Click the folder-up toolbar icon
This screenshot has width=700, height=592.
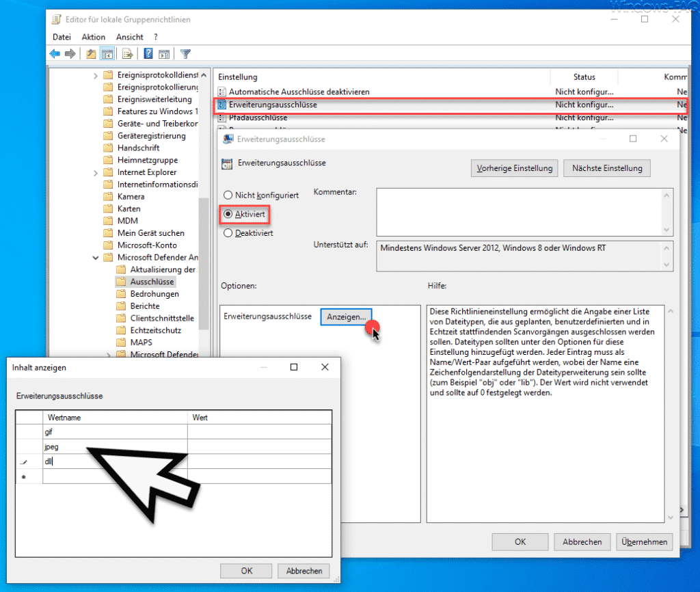[x=91, y=54]
